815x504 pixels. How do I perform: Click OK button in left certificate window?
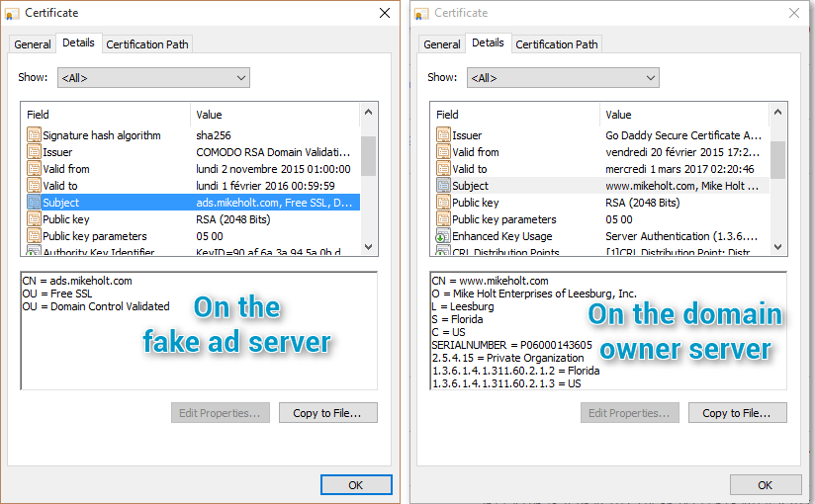356,485
